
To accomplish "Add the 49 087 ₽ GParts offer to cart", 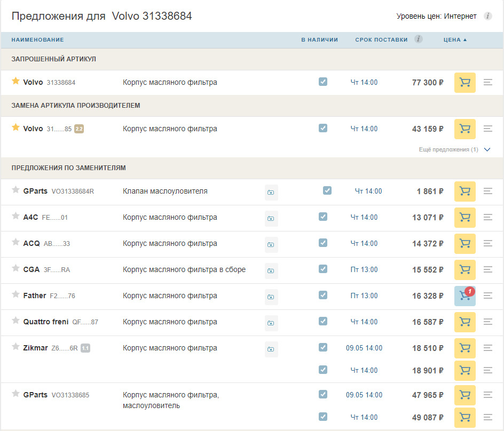I will tap(465, 418).
